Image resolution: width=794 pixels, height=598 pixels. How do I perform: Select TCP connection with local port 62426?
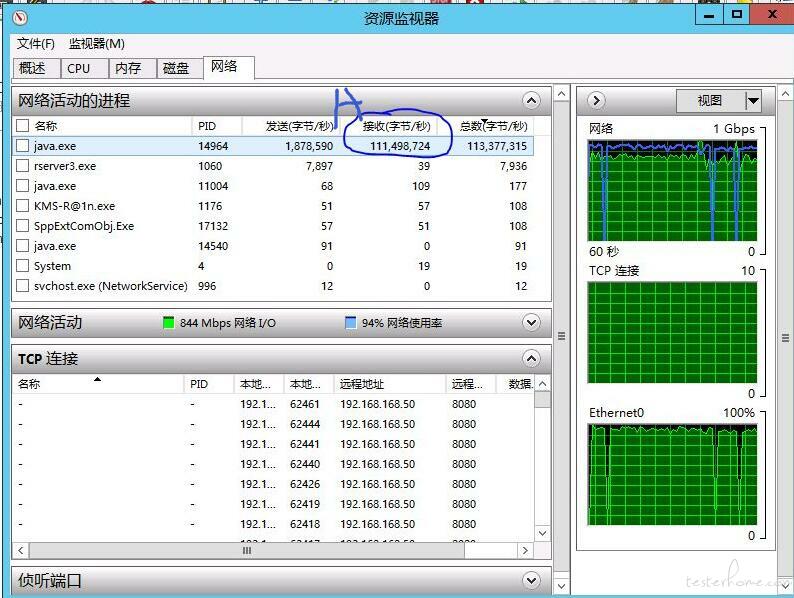(x=273, y=484)
